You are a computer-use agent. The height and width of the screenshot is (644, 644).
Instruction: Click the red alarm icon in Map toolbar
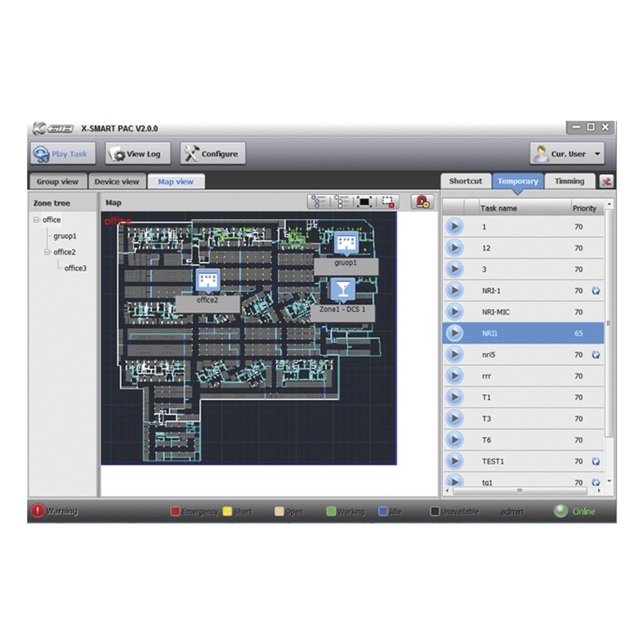(422, 202)
